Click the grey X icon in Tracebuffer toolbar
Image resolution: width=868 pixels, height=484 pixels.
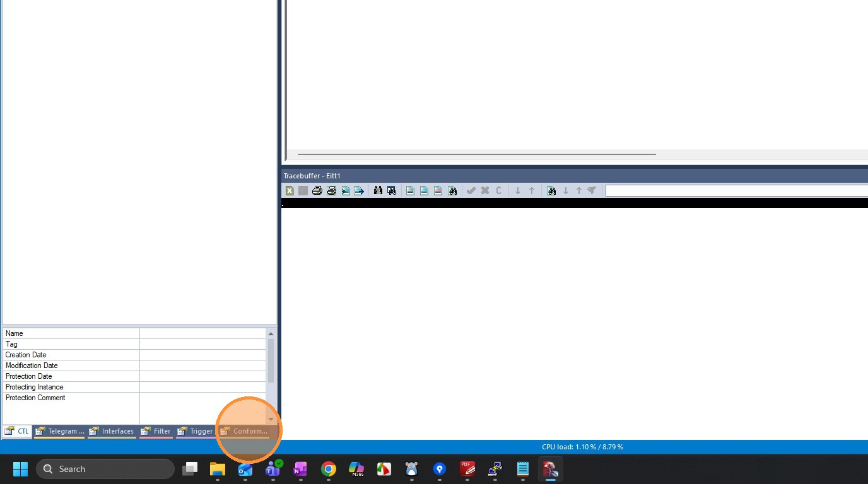pyautogui.click(x=485, y=190)
